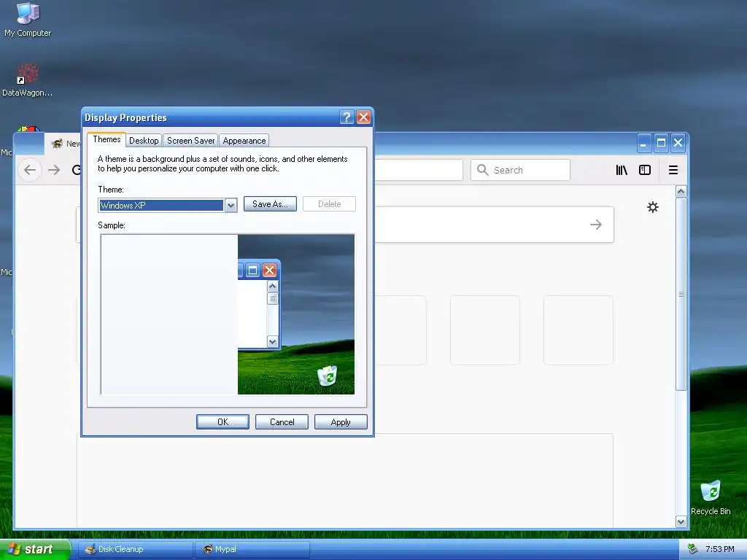Close the Display Properties dialog
This screenshot has height=560, width=747.
point(363,117)
